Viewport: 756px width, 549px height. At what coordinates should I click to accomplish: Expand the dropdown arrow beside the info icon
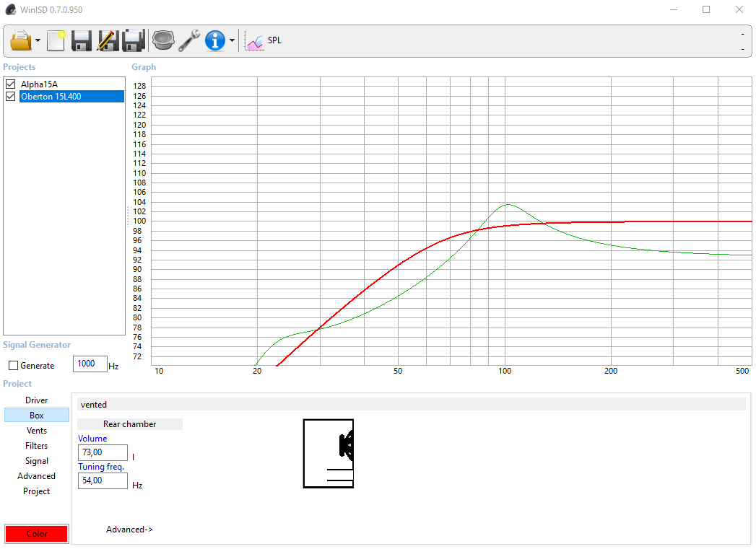tap(232, 41)
